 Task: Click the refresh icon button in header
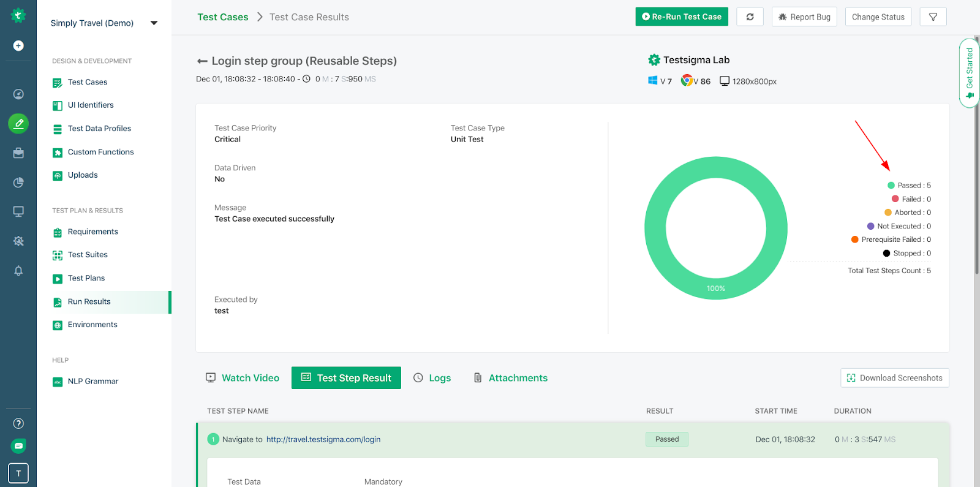750,17
